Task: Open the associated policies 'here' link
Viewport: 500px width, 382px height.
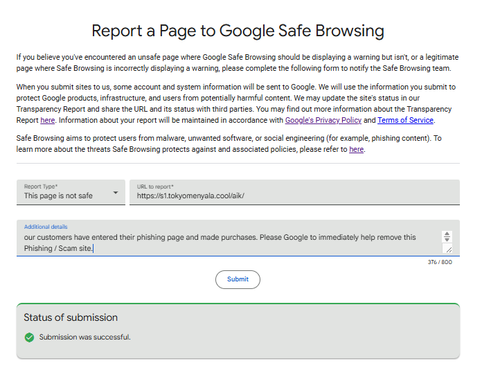Action: 356,149
